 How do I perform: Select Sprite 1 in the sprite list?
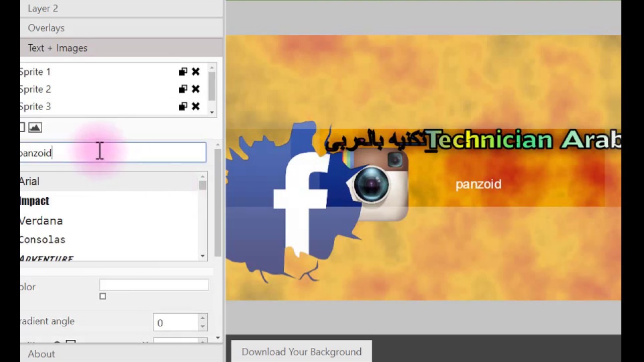coord(113,72)
